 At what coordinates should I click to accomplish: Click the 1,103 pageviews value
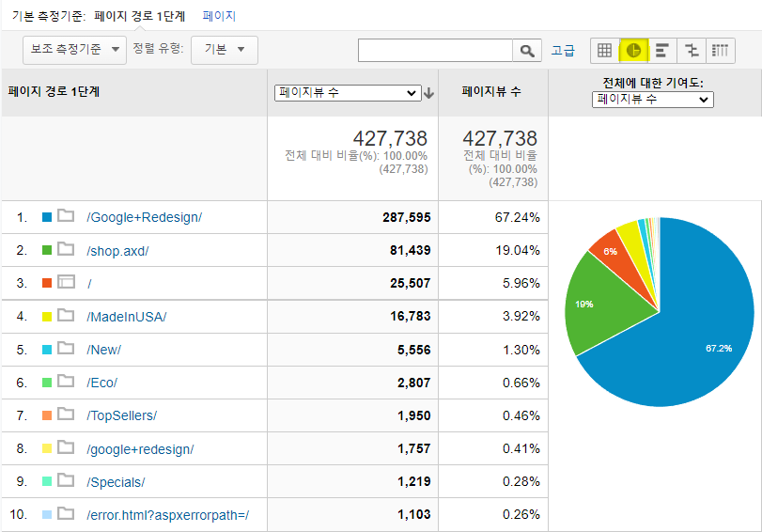[x=414, y=514]
